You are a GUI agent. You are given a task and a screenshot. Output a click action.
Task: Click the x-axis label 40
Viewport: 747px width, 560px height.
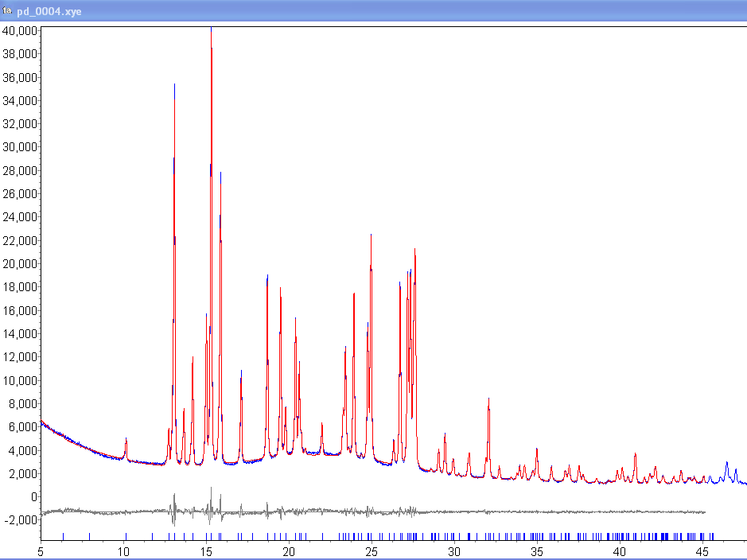[620, 552]
